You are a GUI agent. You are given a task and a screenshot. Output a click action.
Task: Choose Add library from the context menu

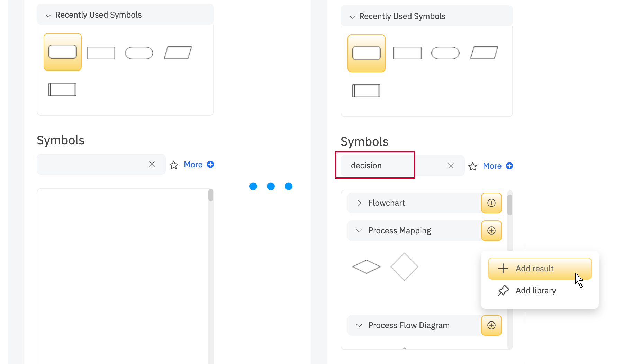coord(535,290)
